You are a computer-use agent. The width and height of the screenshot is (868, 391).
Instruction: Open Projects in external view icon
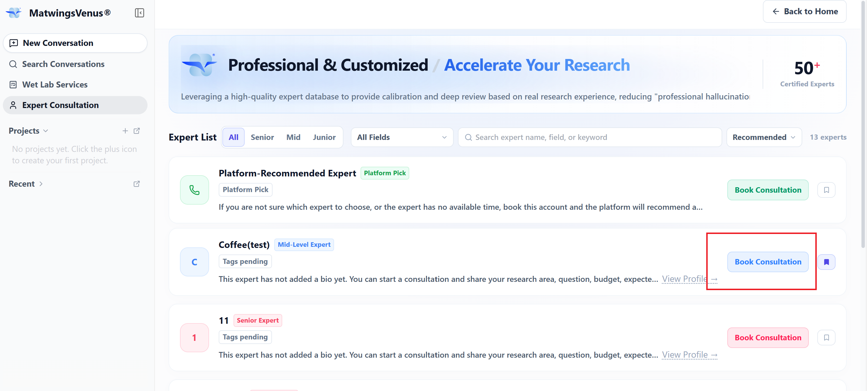136,131
